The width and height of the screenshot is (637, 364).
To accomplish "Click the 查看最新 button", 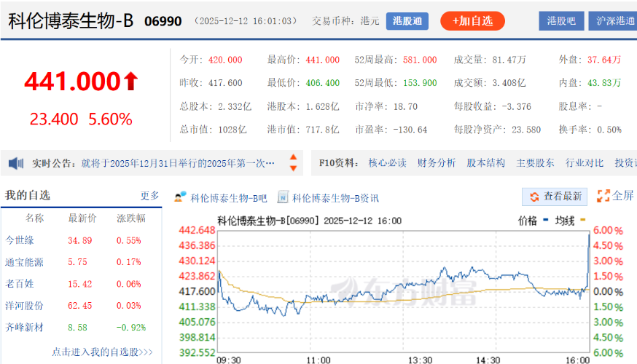I will (555, 197).
